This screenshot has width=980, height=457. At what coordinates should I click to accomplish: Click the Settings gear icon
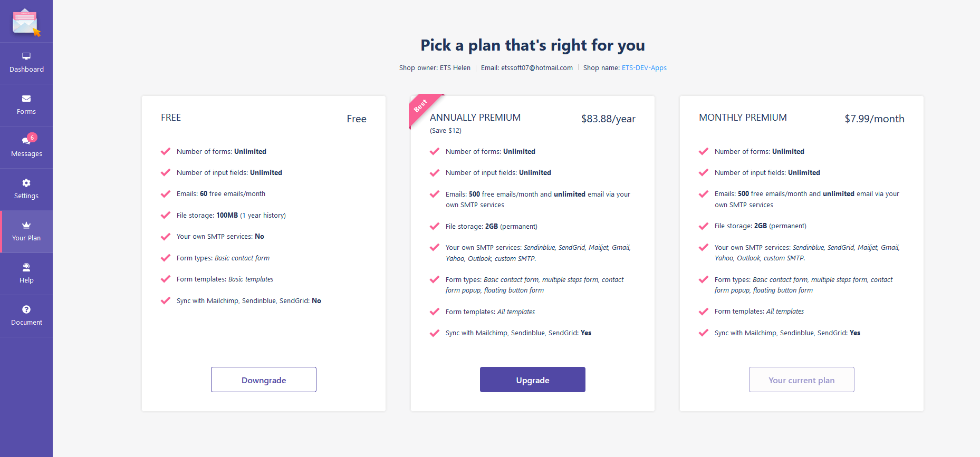tap(26, 183)
